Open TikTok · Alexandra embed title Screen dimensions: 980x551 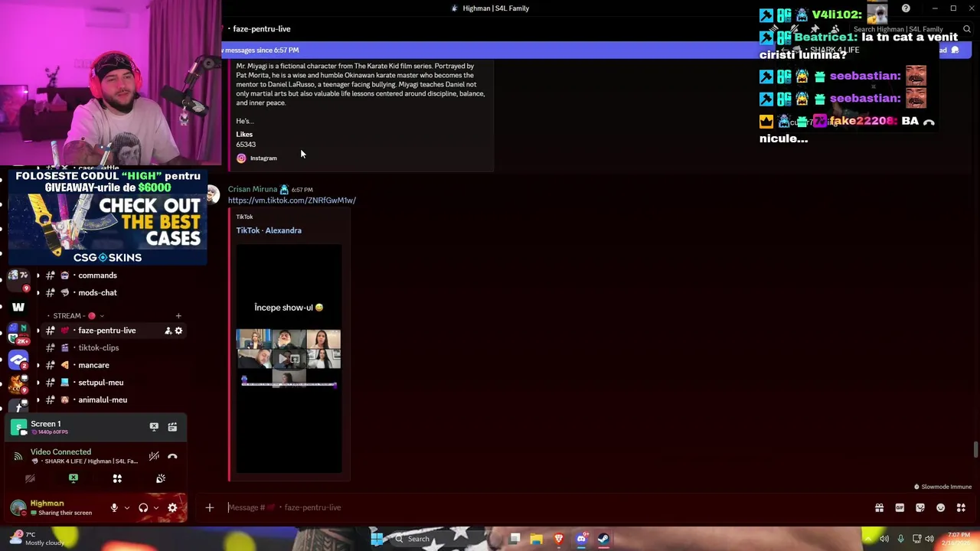269,230
